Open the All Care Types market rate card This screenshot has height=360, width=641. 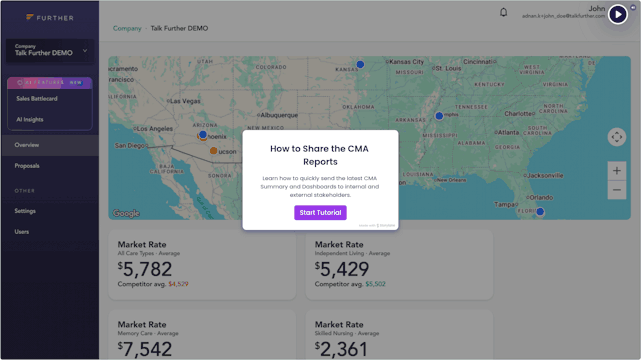202,265
